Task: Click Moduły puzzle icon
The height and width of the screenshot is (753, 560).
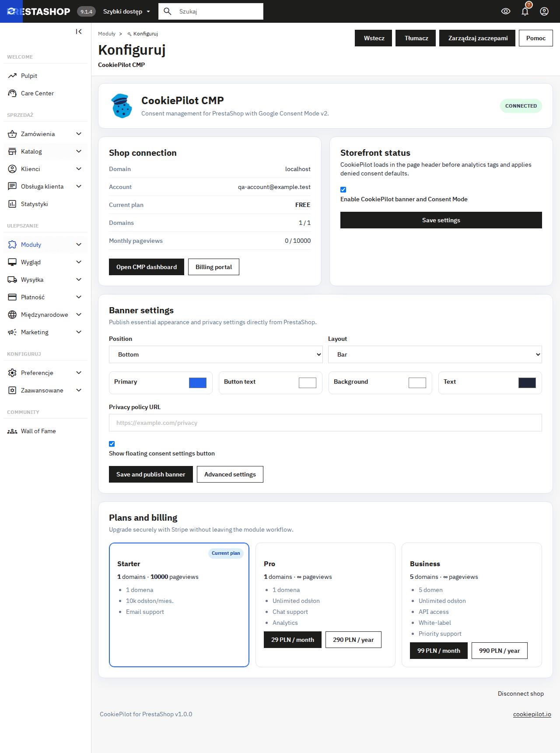Action: point(12,245)
